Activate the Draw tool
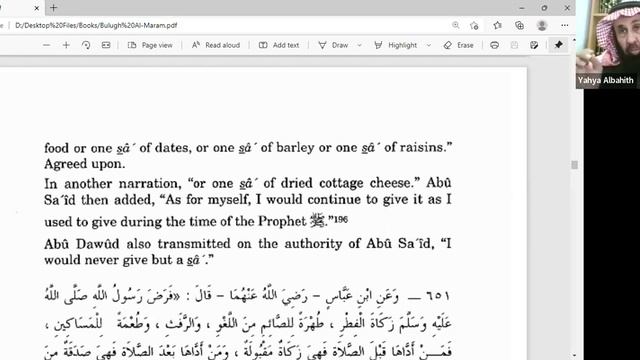This screenshot has width=640, height=360. pos(333,45)
